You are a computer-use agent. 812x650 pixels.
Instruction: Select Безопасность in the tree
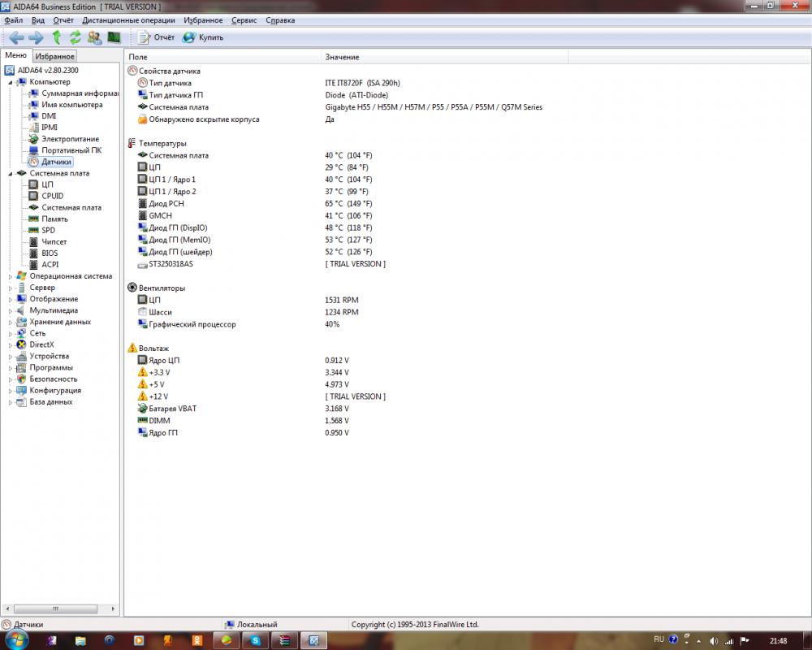(x=46, y=379)
